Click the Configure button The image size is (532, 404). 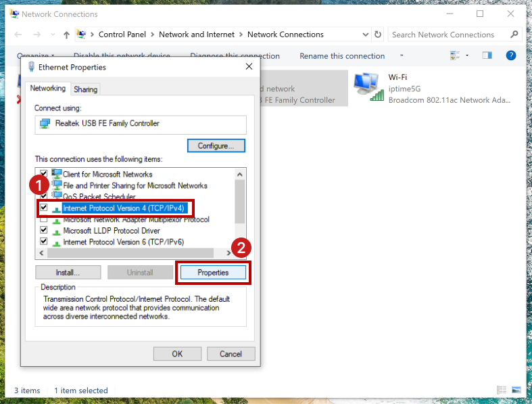[216, 145]
